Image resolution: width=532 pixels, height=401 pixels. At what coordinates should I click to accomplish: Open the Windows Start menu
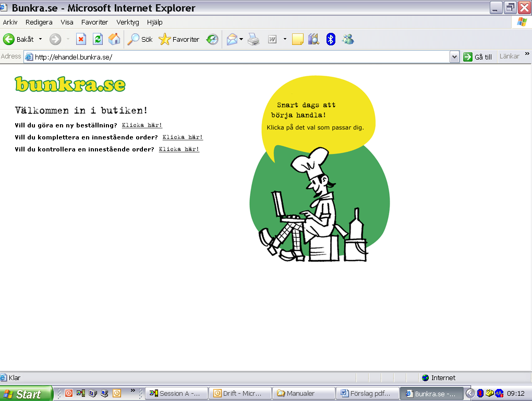pos(27,394)
